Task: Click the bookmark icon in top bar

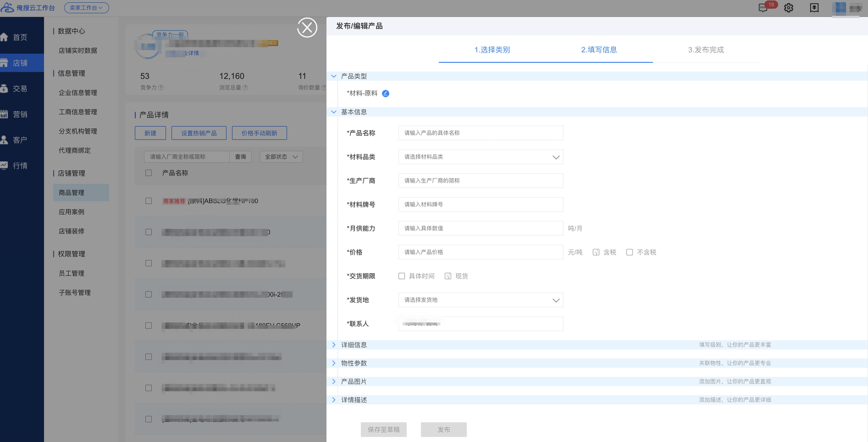Action: (x=814, y=8)
